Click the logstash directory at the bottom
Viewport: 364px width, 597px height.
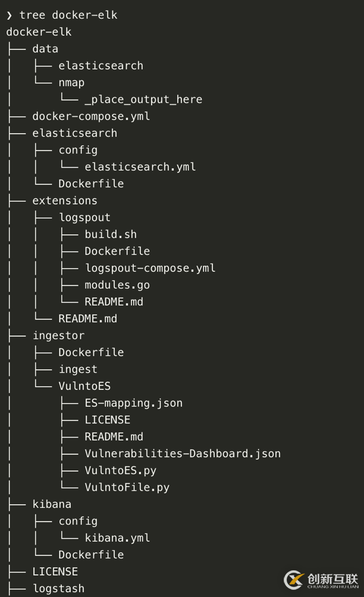(x=58, y=589)
